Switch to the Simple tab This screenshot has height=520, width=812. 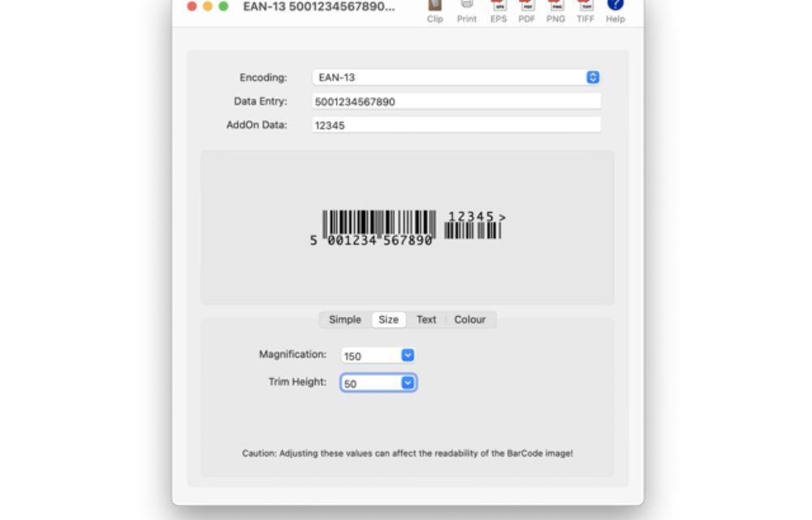[344, 319]
